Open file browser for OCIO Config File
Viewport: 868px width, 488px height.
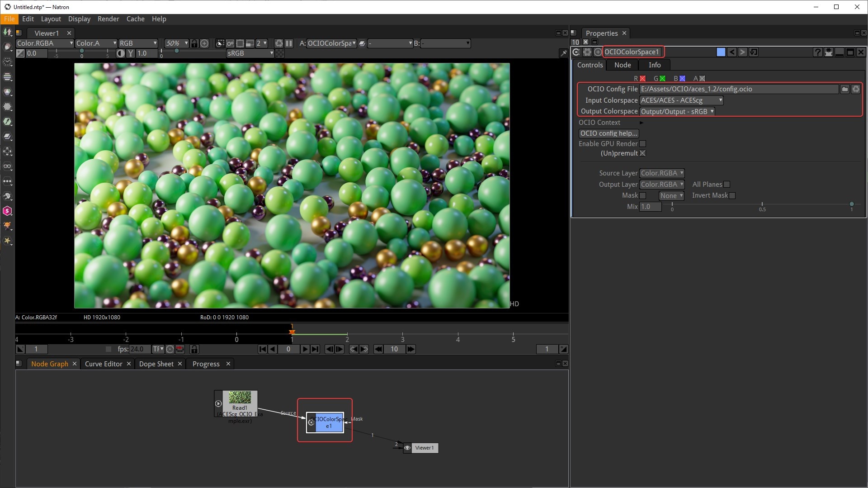point(844,89)
